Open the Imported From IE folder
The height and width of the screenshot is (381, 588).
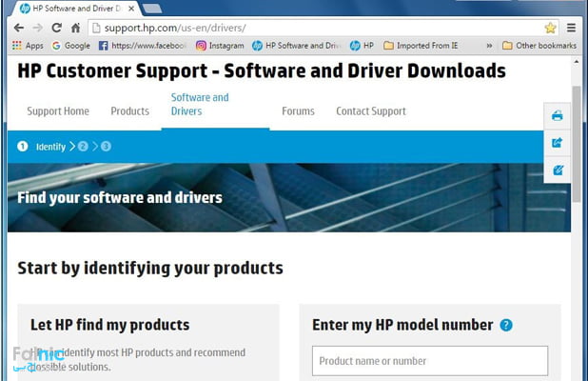click(424, 45)
